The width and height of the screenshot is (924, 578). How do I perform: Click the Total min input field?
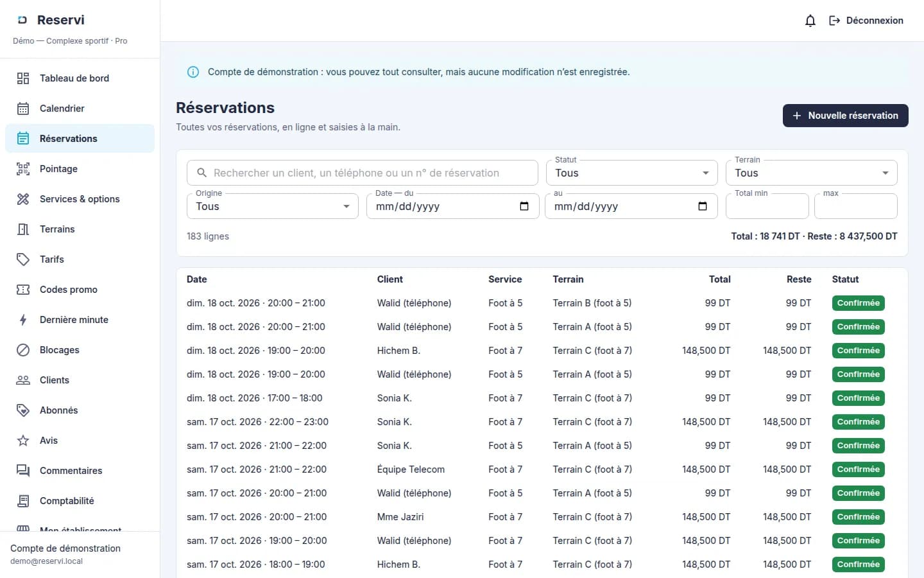767,206
